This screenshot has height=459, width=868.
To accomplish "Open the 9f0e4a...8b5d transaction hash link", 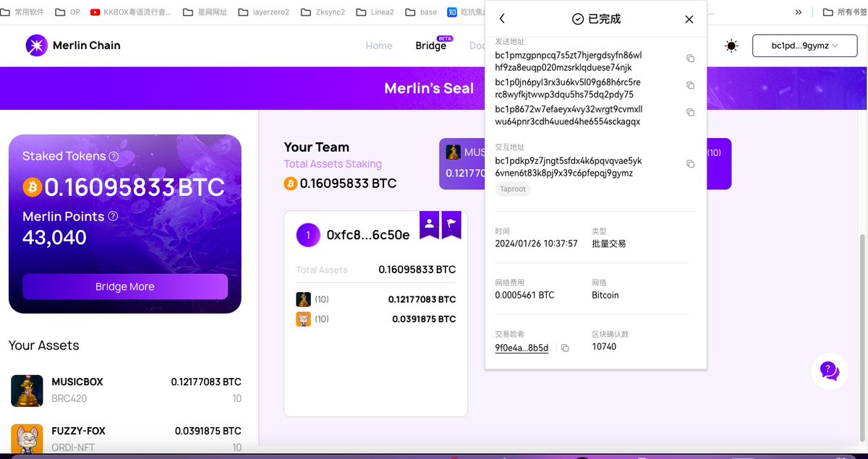I will (x=522, y=348).
